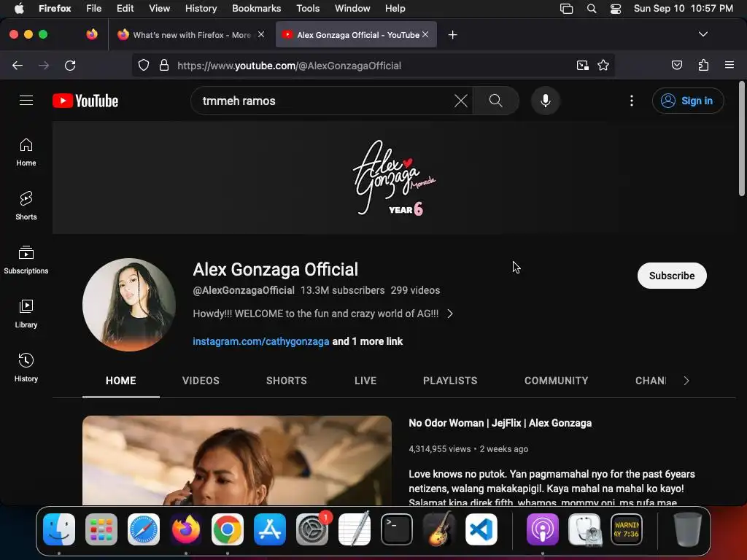Open Library in the sidebar
Viewport: 747px width, 560px height.
[x=26, y=314]
